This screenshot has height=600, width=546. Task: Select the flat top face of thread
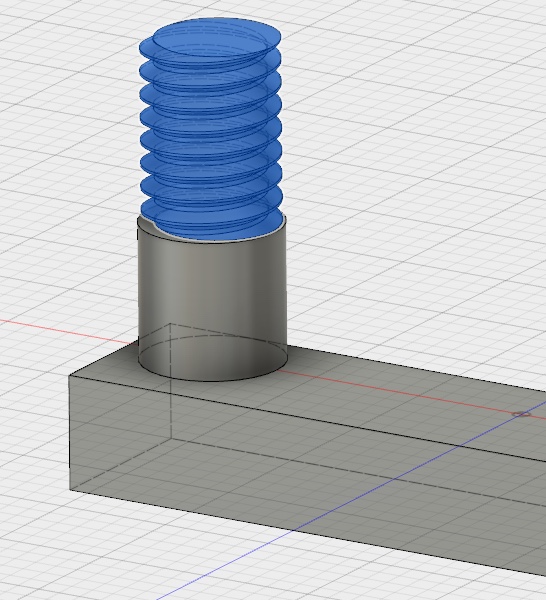tap(216, 38)
